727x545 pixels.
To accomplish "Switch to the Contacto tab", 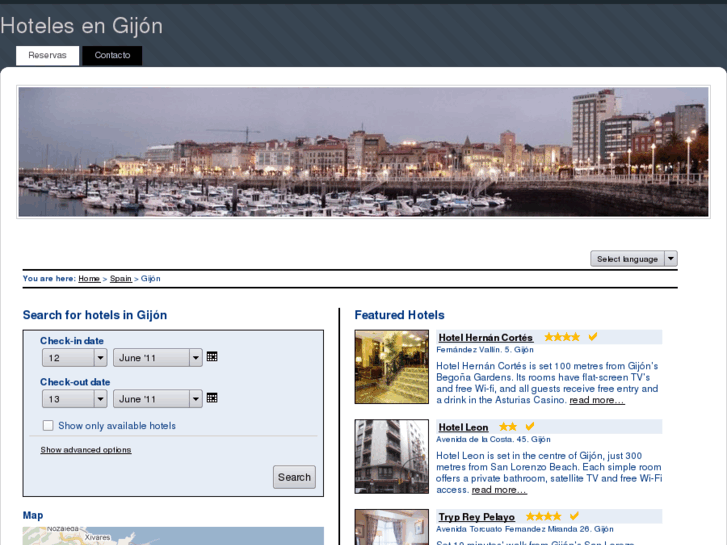I will (x=112, y=55).
